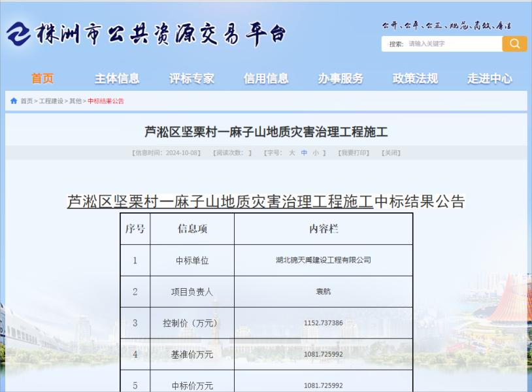This screenshot has height=392, width=532.
Task: Click 首页 in the breadcrumb trail
Action: pyautogui.click(x=28, y=101)
